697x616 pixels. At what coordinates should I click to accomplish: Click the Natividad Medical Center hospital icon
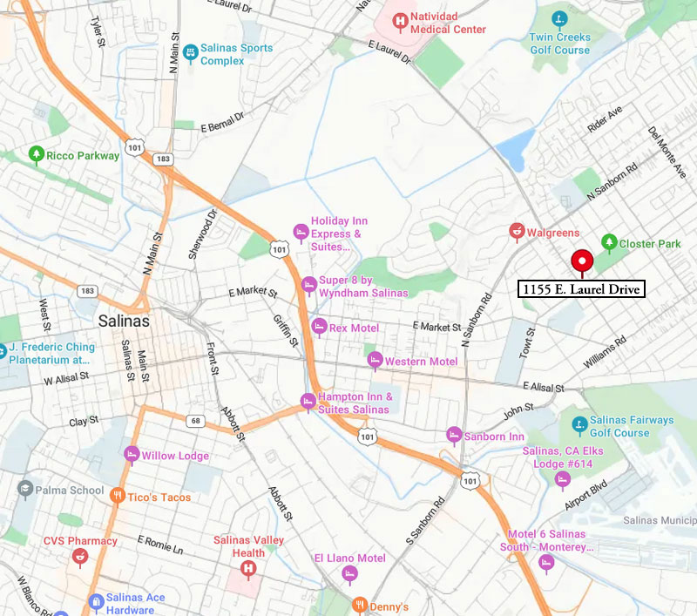click(400, 21)
